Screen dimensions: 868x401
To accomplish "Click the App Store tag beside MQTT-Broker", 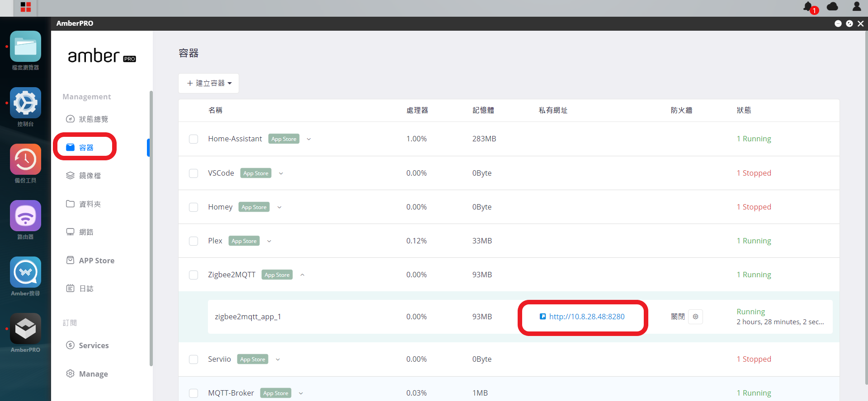I will point(276,393).
